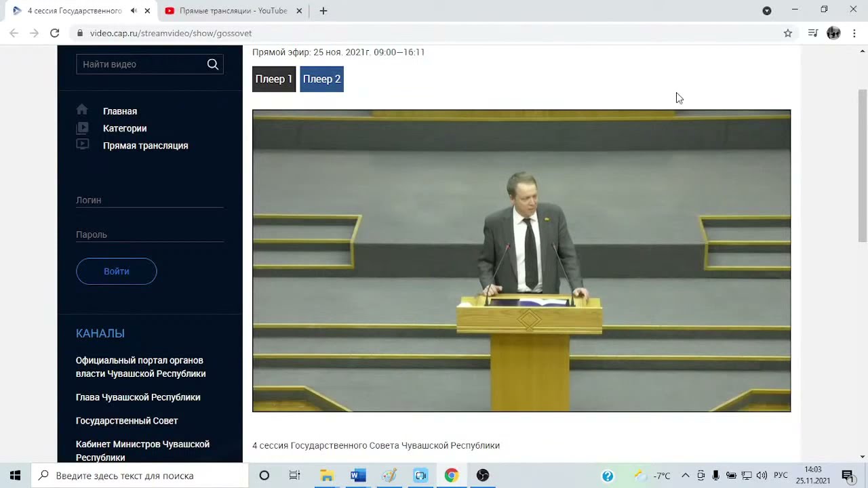The width and height of the screenshot is (868, 488).
Task: Open Главная from sidebar
Action: click(x=120, y=111)
